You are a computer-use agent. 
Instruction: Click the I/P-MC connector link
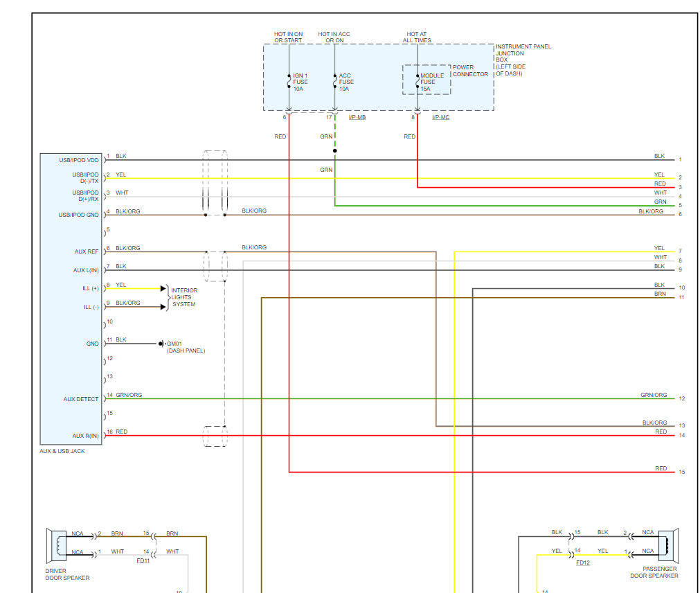point(440,117)
